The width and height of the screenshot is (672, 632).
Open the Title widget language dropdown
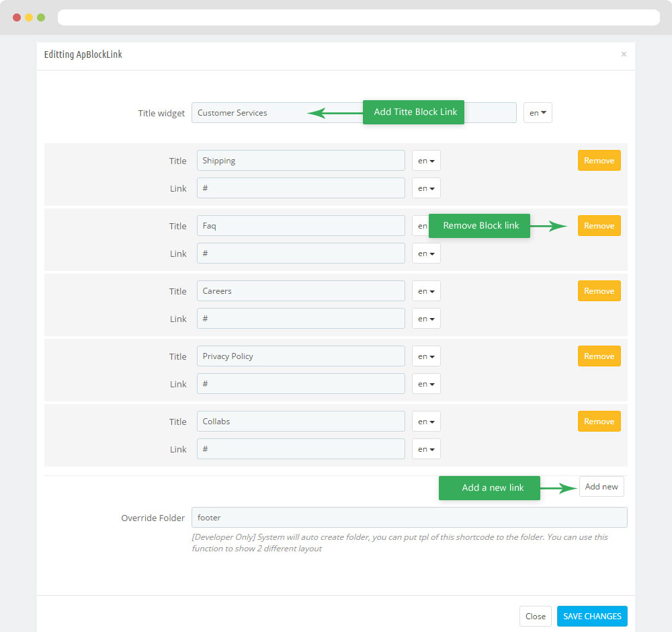pos(538,113)
